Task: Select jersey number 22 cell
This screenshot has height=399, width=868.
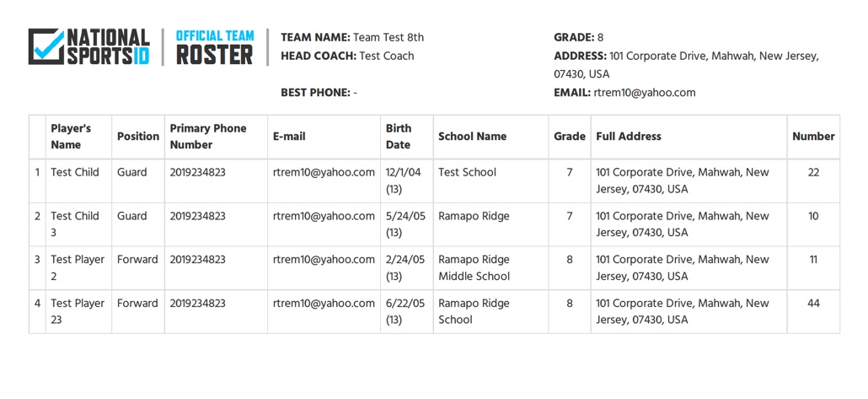Action: [813, 181]
